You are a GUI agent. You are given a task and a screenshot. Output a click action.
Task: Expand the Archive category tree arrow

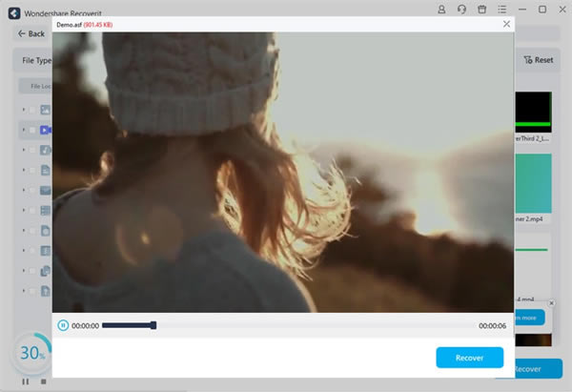[24, 251]
